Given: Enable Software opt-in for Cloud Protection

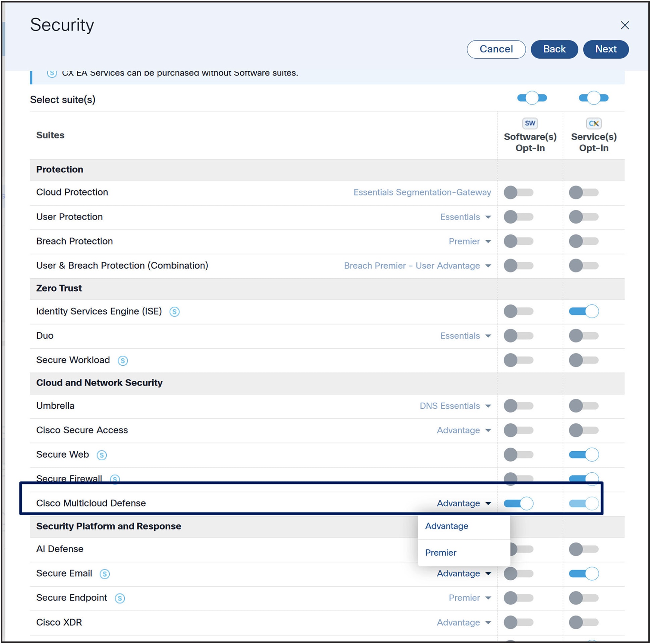Looking at the screenshot, I should [518, 192].
